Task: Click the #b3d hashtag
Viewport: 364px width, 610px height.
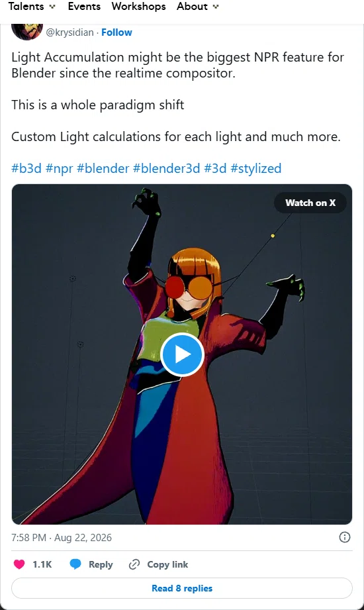Action: coord(26,168)
